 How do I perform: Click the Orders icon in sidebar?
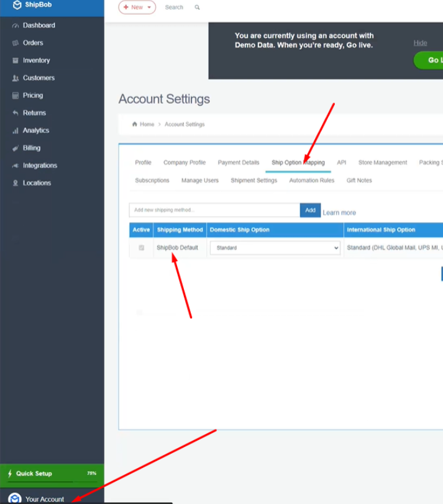click(x=16, y=43)
